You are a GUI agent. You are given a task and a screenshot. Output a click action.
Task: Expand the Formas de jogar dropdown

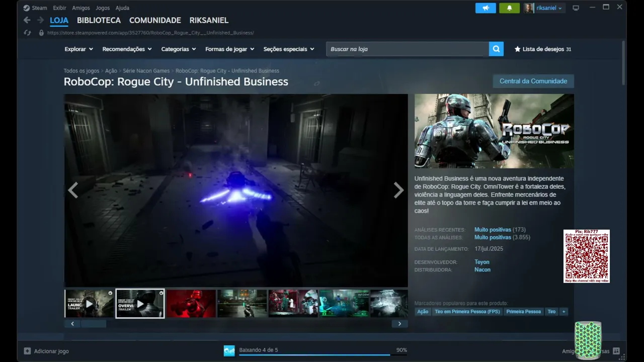tap(230, 49)
